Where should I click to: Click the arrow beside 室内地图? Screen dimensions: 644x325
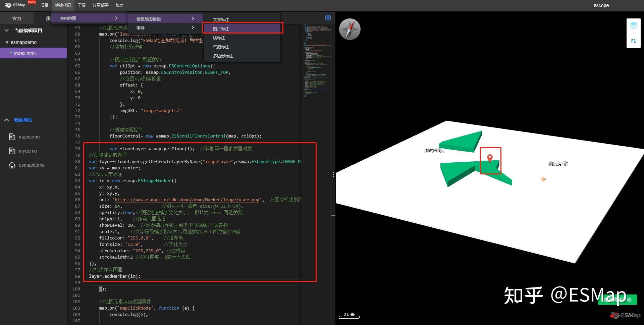pyautogui.click(x=116, y=18)
